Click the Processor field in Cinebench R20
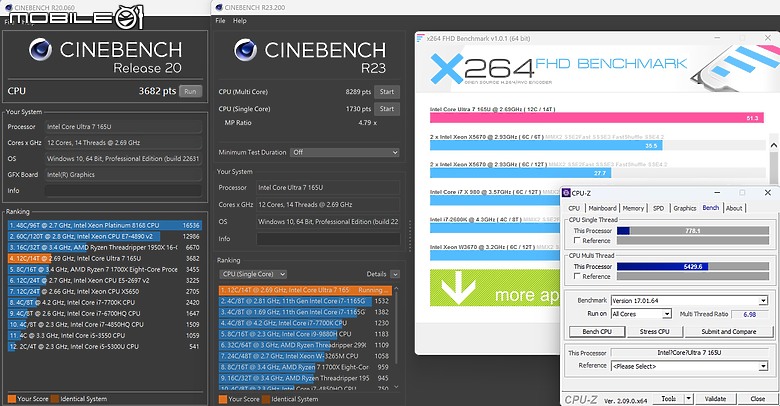Viewport: 780px width, 406px height. [x=123, y=127]
